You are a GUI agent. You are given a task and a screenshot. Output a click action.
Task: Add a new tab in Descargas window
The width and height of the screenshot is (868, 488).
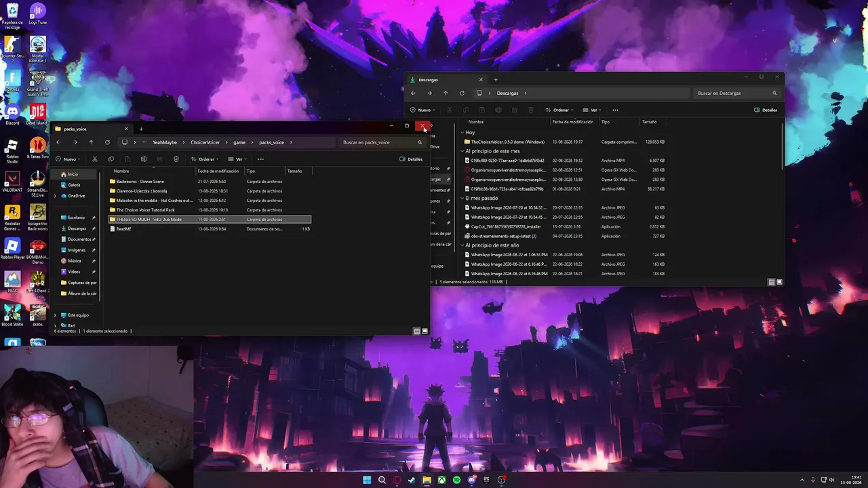click(x=496, y=80)
